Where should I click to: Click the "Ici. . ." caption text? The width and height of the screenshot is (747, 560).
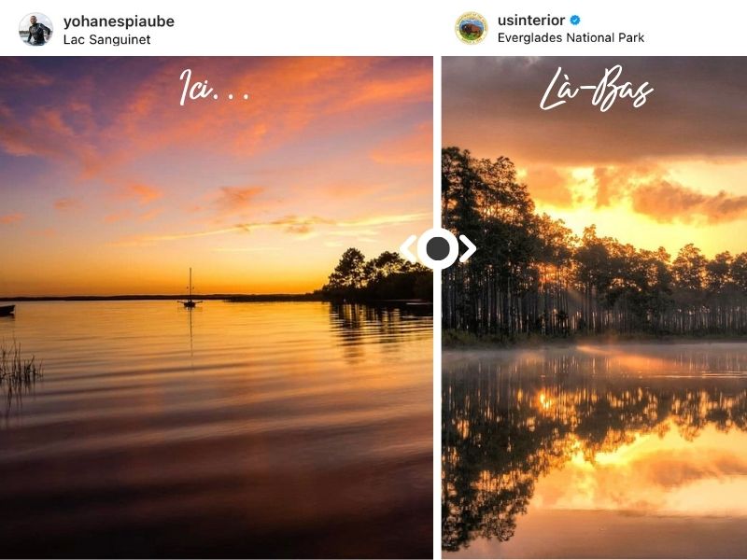tap(214, 90)
